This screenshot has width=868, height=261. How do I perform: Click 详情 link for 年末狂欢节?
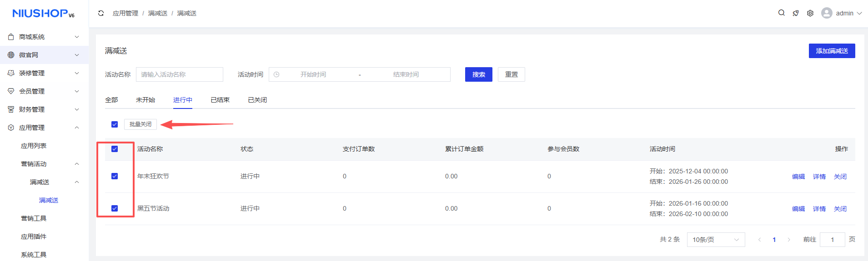[819, 177]
